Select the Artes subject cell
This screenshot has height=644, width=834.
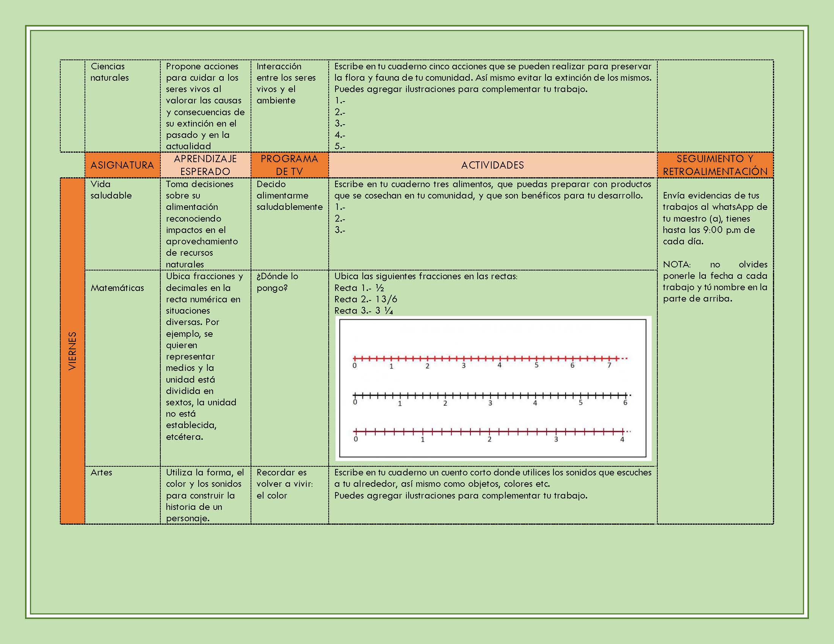click(122, 495)
